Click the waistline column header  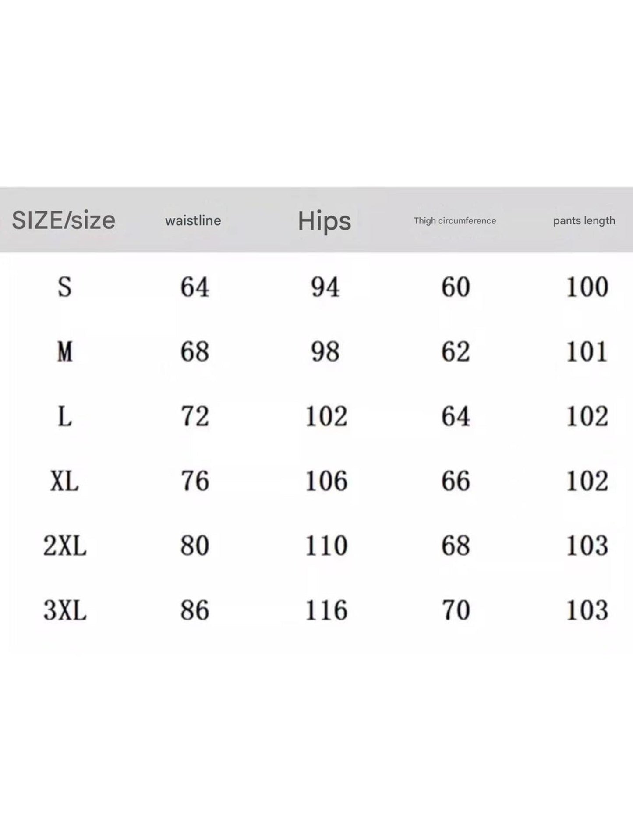click(193, 220)
